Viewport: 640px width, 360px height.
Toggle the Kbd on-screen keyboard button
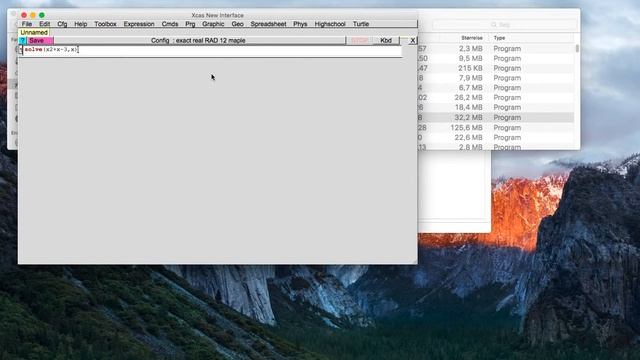(x=386, y=40)
